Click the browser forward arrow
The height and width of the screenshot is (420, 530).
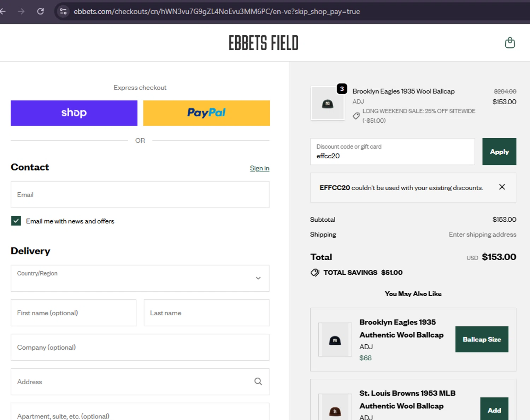21,11
